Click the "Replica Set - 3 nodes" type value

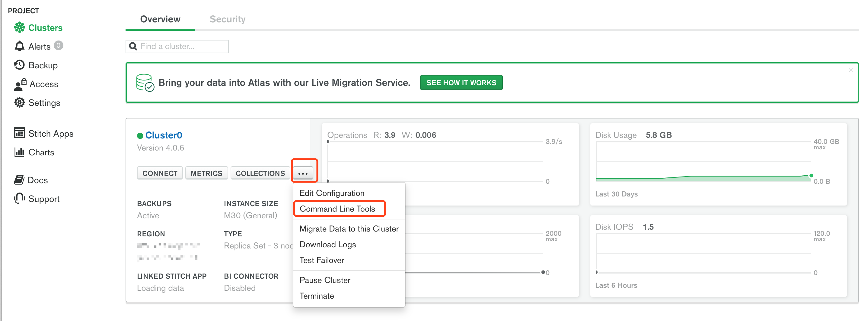[x=258, y=246]
